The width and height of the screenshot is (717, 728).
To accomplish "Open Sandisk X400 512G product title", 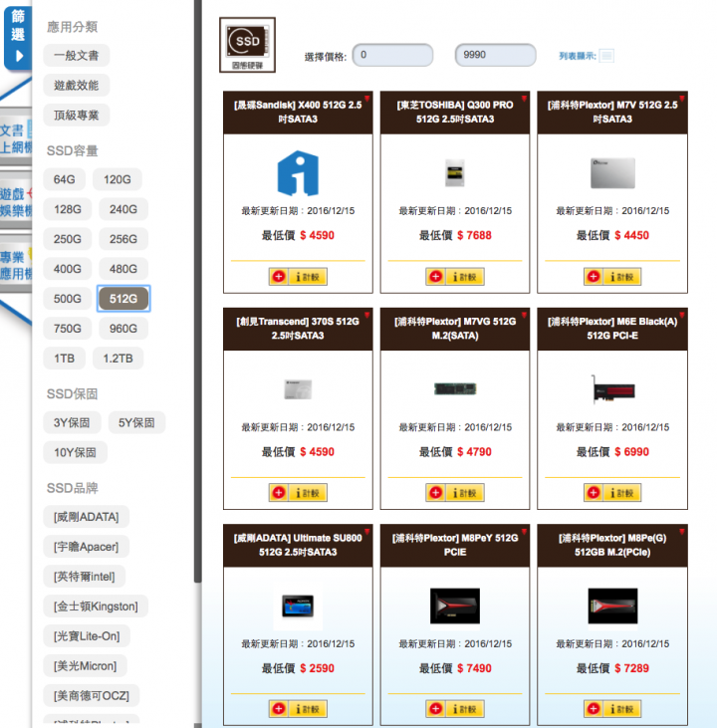I will coord(298,112).
